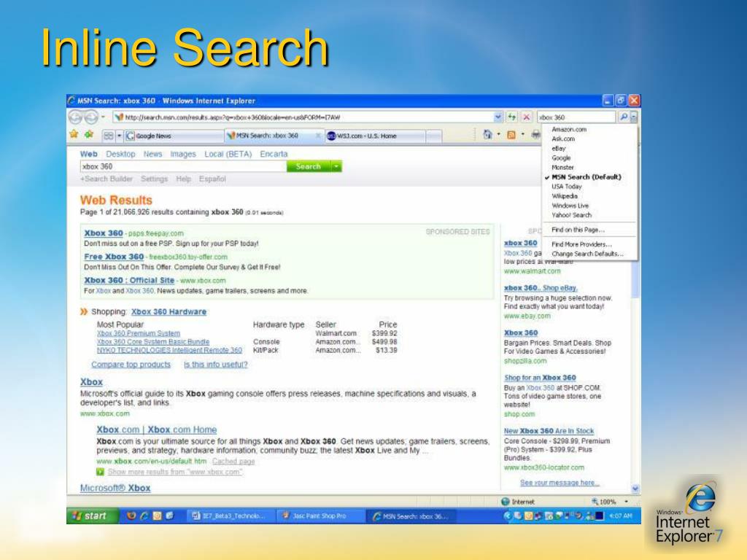Click the browser Back arrow button
The height and width of the screenshot is (560, 747).
click(x=75, y=117)
